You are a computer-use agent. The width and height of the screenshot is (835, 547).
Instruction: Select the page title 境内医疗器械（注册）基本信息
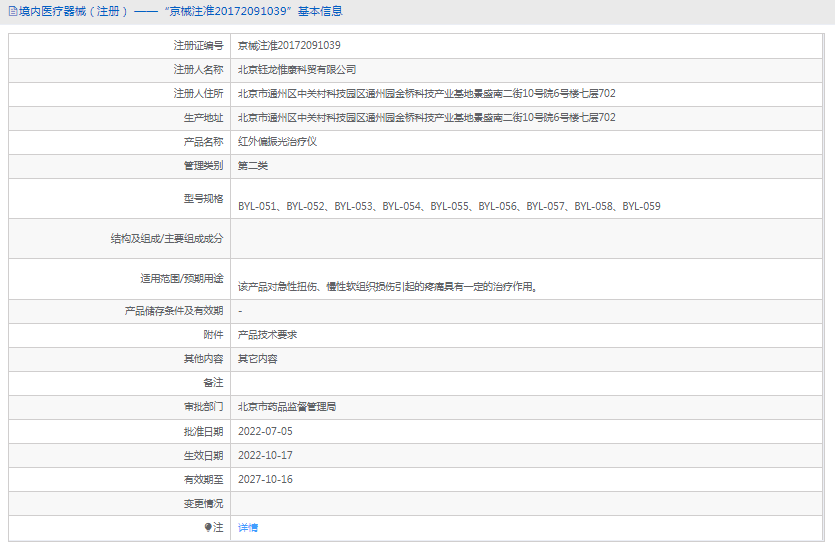point(181,11)
